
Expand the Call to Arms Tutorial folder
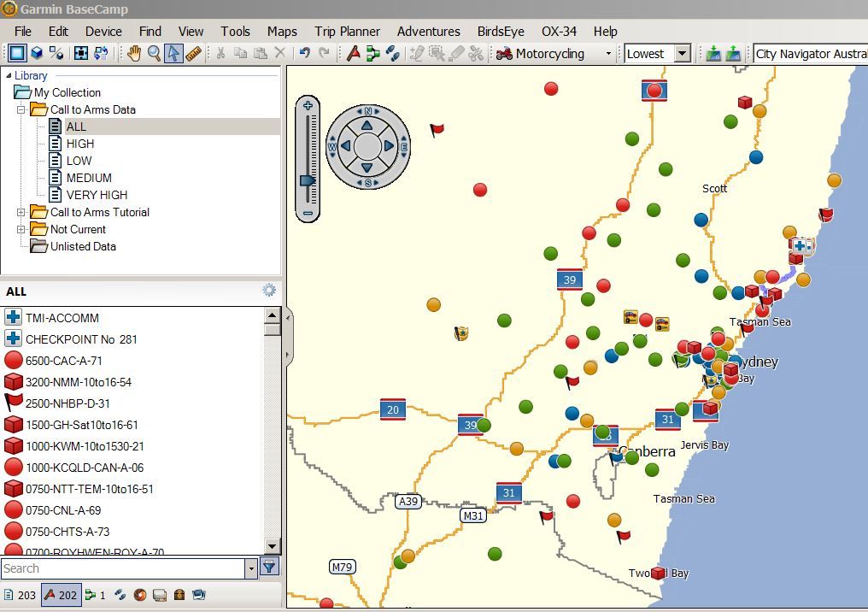(21, 212)
